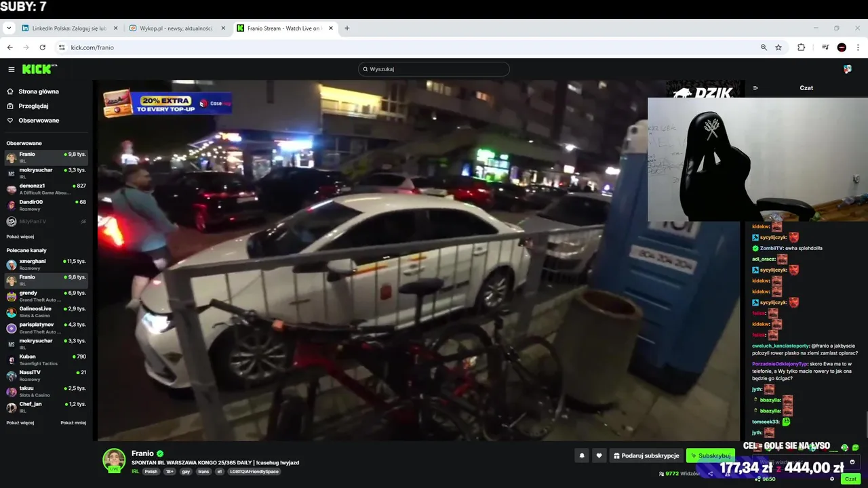Image resolution: width=868 pixels, height=488 pixels.
Task: Open emoji picker in chat input
Action: 852,462
